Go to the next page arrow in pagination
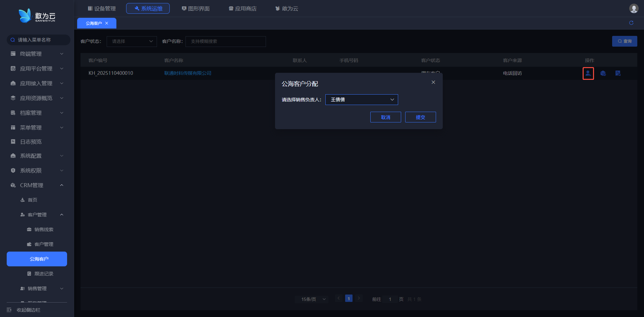 coord(359,298)
